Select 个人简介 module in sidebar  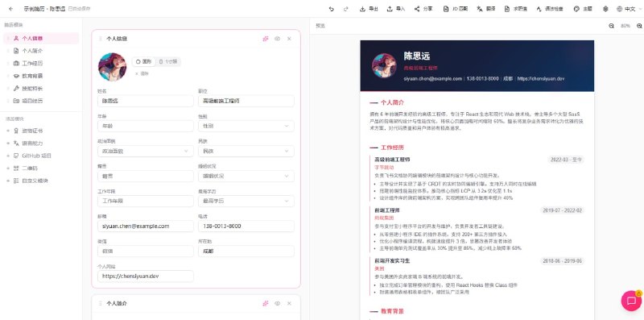click(x=41, y=51)
